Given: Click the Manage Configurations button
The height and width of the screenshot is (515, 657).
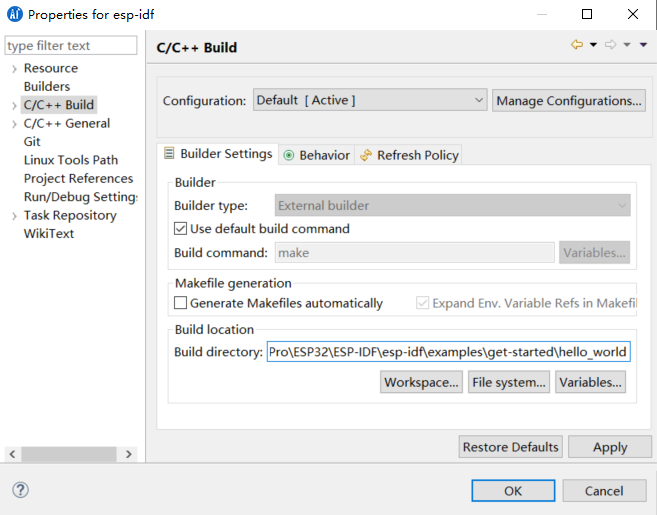Looking at the screenshot, I should point(569,100).
